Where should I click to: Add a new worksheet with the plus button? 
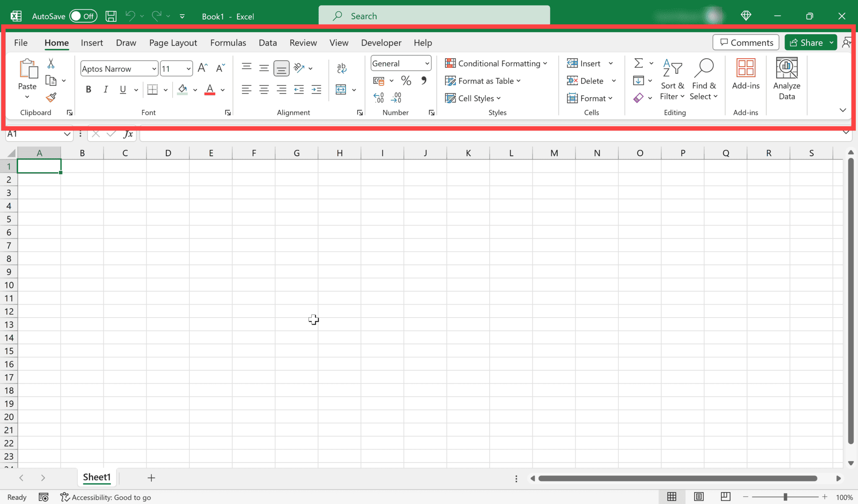151,478
